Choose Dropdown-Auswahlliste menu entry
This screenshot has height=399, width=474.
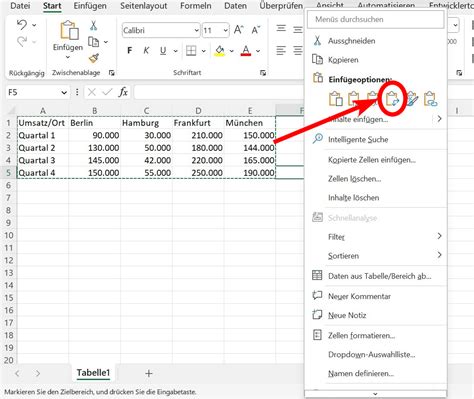click(x=371, y=355)
